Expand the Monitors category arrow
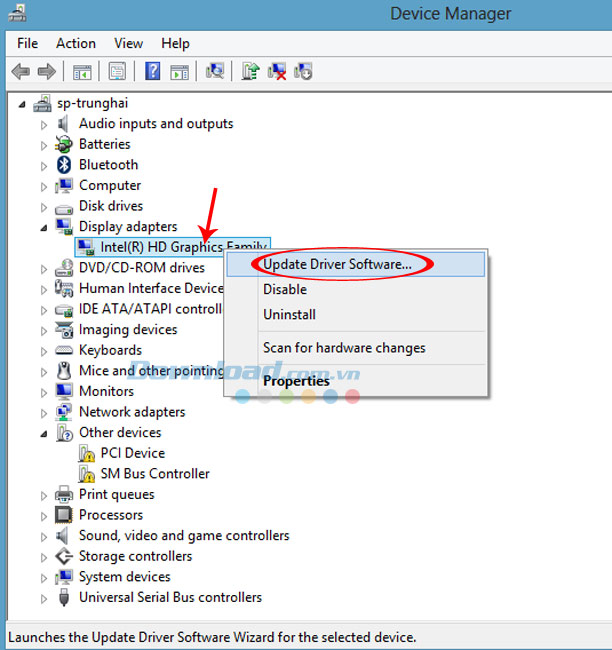This screenshot has width=612, height=650. (44, 392)
